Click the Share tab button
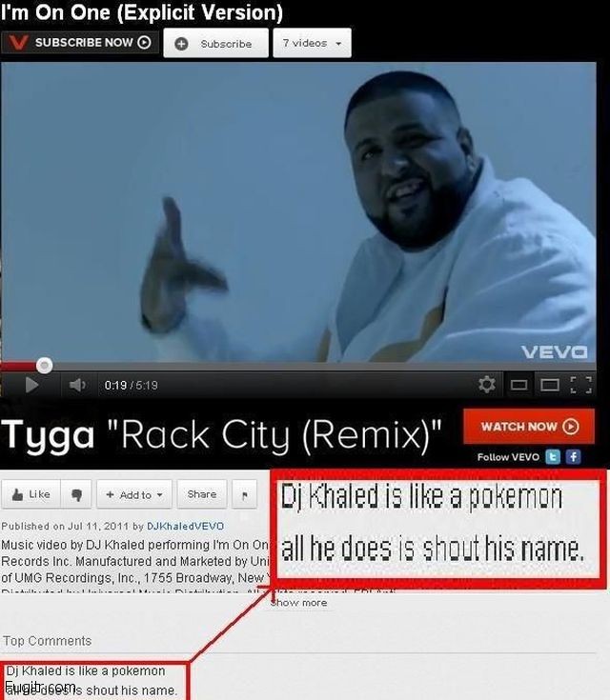Viewport: 610px width, 700px height. [x=201, y=494]
